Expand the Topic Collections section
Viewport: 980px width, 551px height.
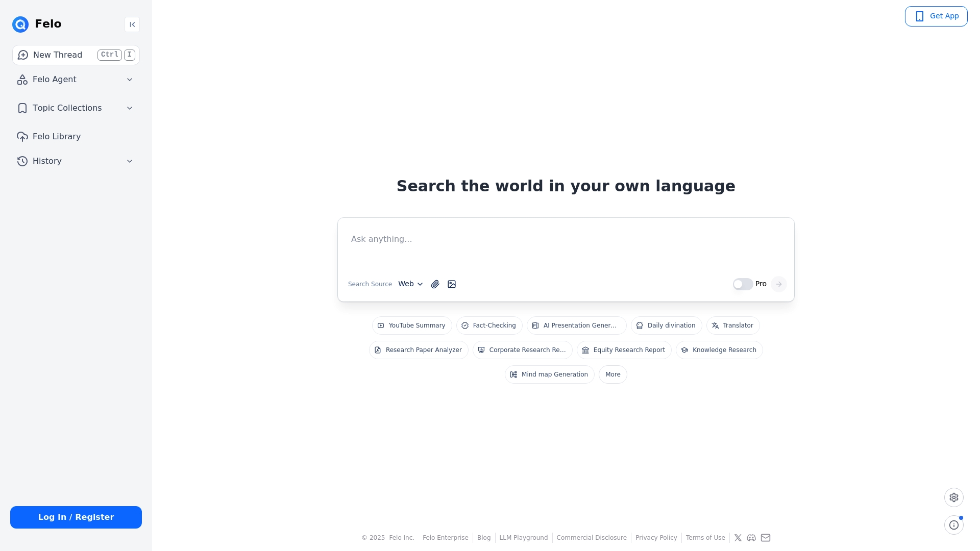click(76, 108)
